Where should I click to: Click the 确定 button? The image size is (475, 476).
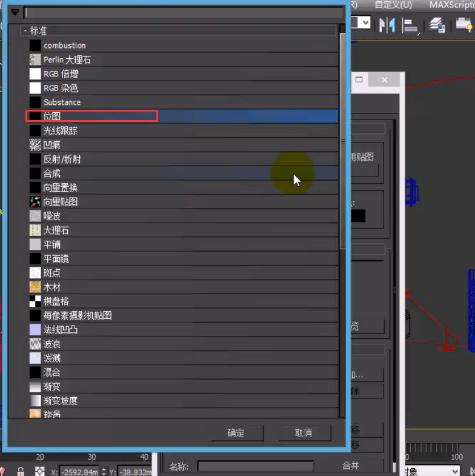[x=236, y=433]
